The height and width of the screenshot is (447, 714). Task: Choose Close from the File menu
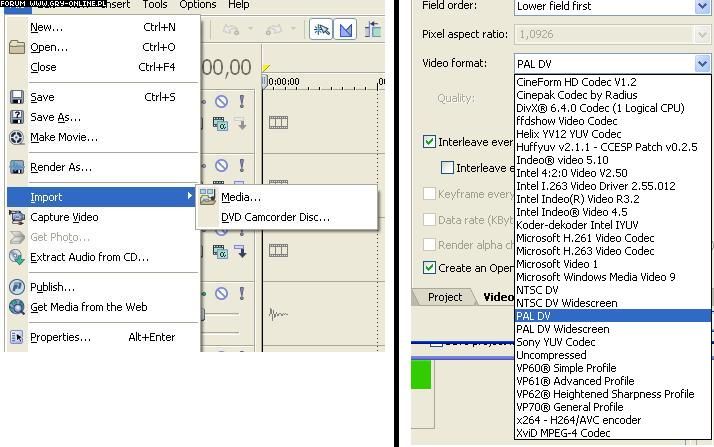tap(103, 67)
